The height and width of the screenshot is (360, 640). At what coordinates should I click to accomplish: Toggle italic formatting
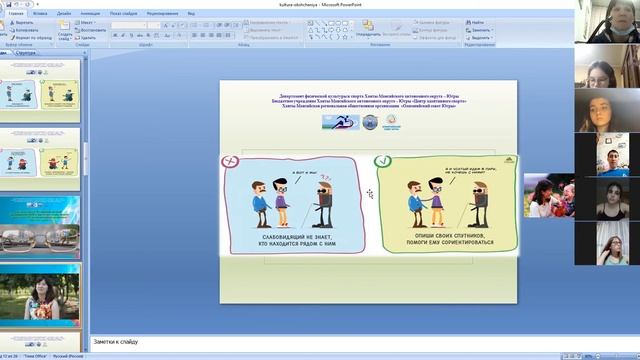(x=123, y=36)
